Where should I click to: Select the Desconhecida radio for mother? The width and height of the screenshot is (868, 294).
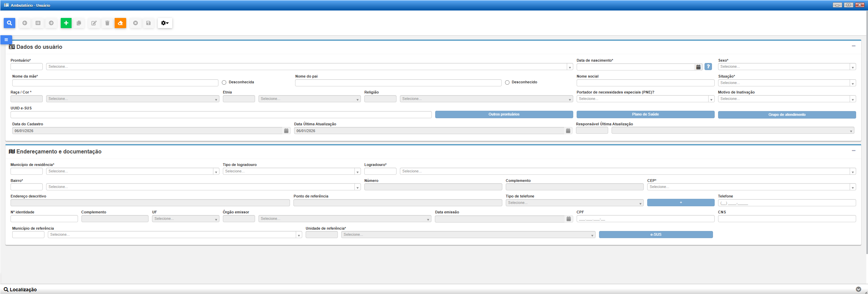click(224, 83)
